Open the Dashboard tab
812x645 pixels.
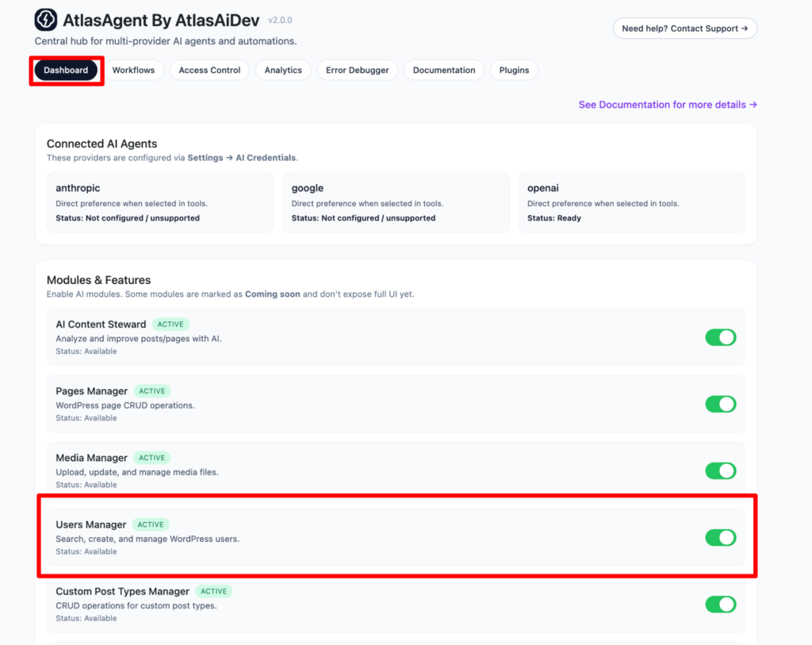click(66, 70)
